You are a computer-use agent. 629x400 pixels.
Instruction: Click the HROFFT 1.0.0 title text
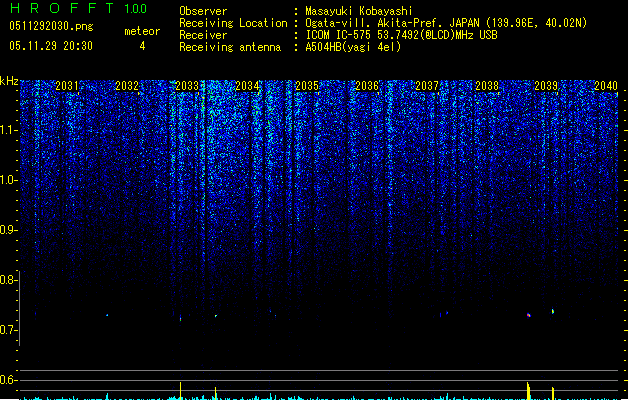[78, 8]
